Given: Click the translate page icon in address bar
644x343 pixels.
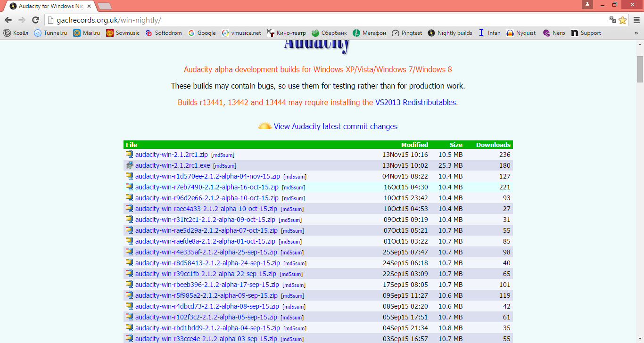Looking at the screenshot, I should (613, 20).
